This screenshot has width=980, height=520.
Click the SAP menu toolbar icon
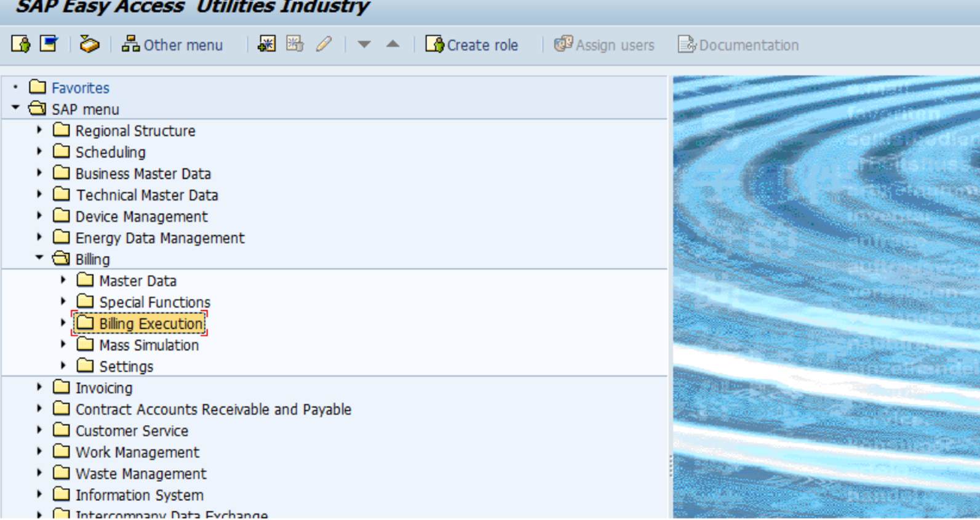tap(49, 44)
